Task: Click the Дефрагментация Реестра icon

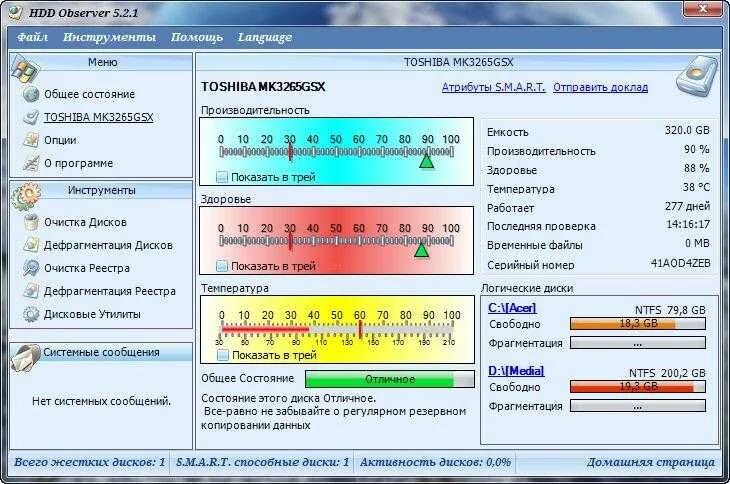Action: 31,291
